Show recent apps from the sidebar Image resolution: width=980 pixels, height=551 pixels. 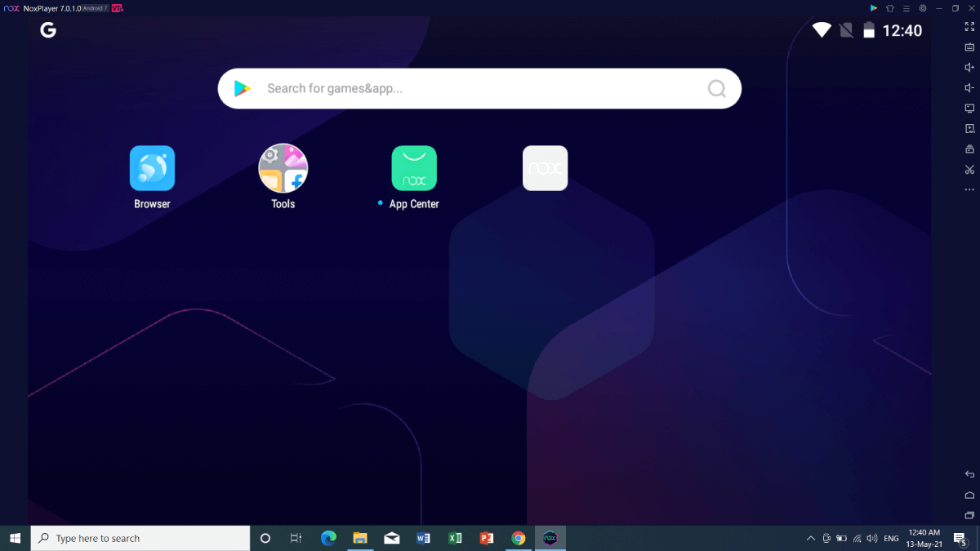969,515
